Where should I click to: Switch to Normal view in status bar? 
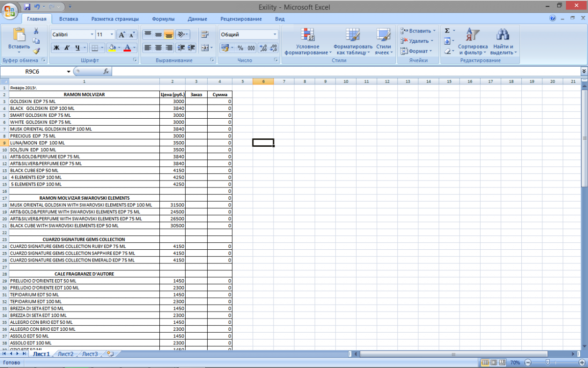[485, 363]
